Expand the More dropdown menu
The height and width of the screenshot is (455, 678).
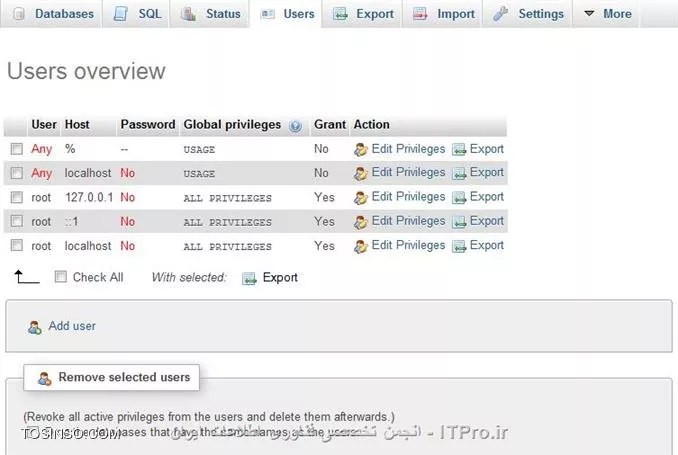[x=606, y=13]
